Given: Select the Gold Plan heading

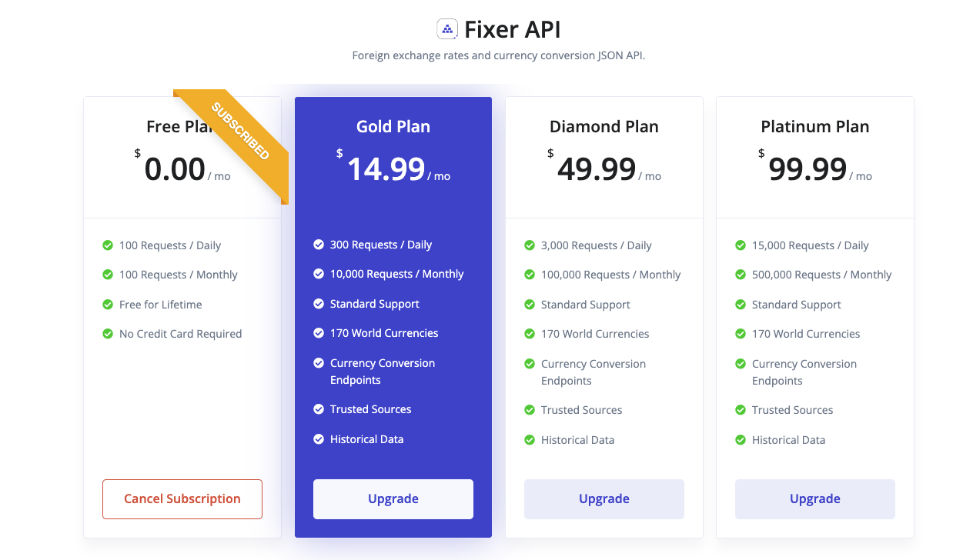Looking at the screenshot, I should coord(393,127).
